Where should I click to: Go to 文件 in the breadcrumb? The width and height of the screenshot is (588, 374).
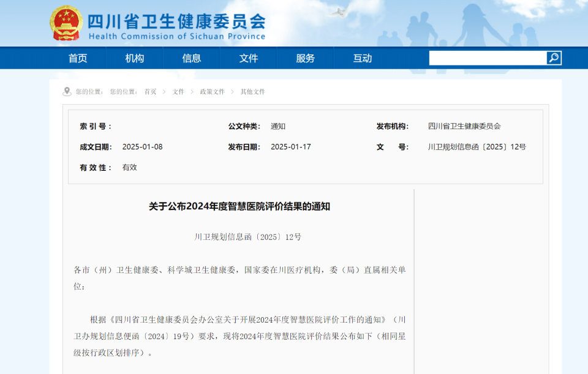pos(178,92)
